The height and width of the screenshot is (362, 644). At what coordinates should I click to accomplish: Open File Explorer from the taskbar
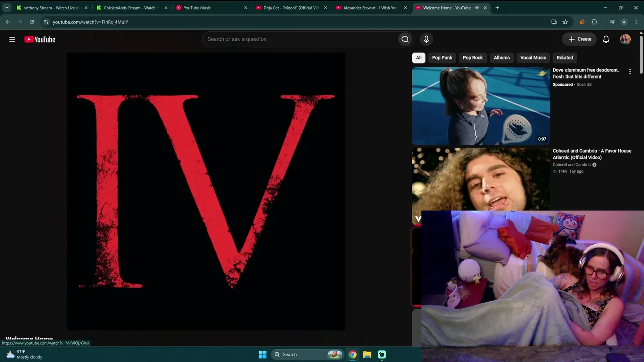click(367, 354)
